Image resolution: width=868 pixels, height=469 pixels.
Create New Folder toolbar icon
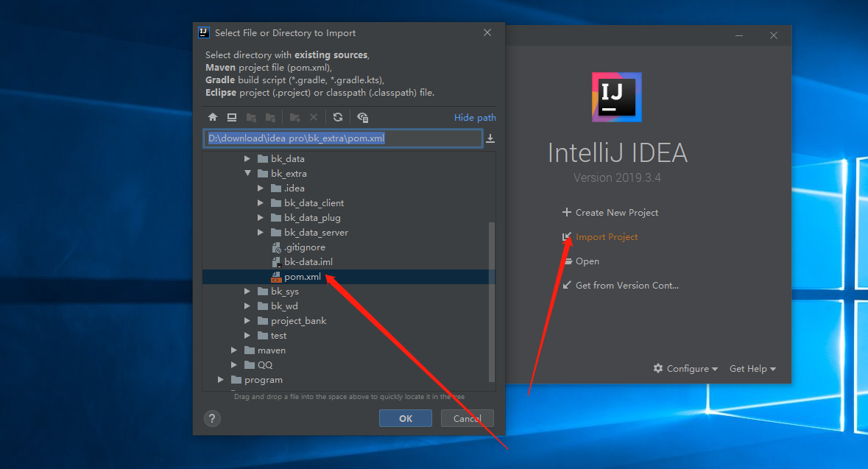294,117
